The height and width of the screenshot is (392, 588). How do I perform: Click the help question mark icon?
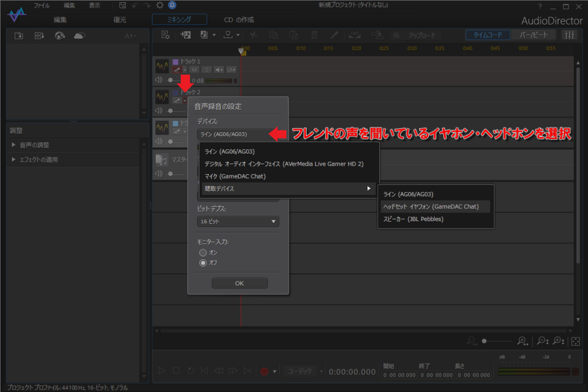click(x=540, y=6)
